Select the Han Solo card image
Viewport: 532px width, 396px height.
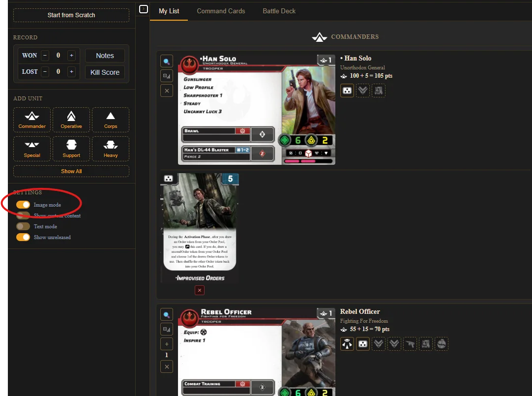(x=257, y=110)
